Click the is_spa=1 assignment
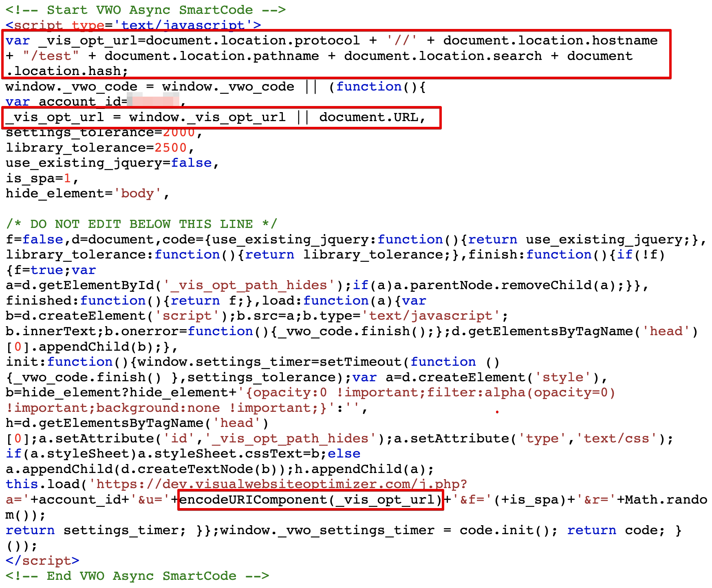 39,178
